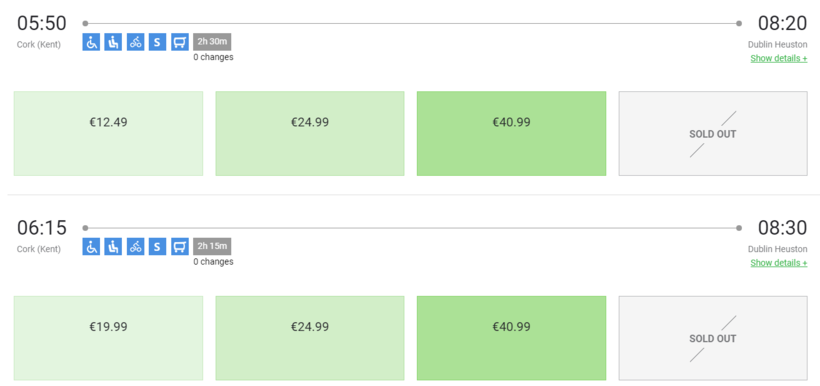Screen dimensions: 820x386
Task: Expand Show details for 06:15 train
Action: point(779,263)
